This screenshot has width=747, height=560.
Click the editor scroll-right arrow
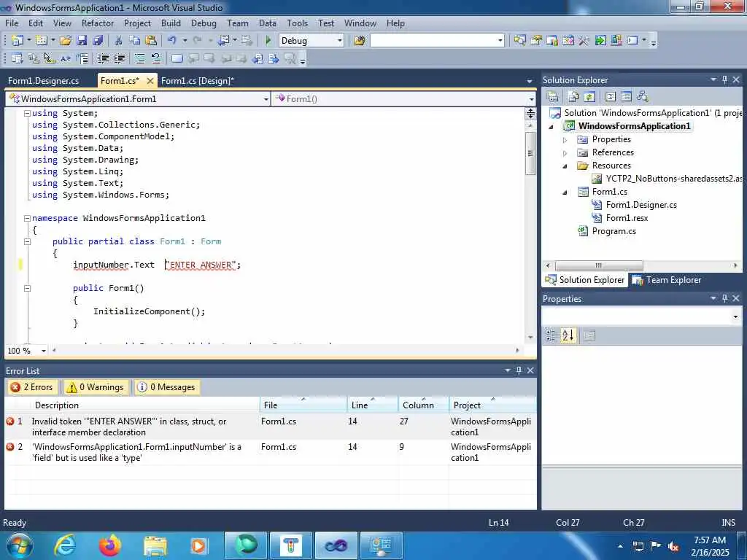pos(517,351)
